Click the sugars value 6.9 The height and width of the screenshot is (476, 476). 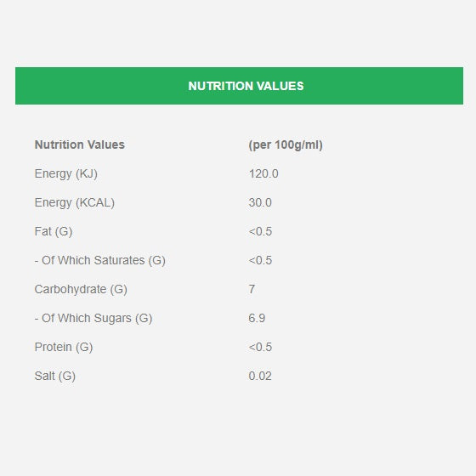257,318
